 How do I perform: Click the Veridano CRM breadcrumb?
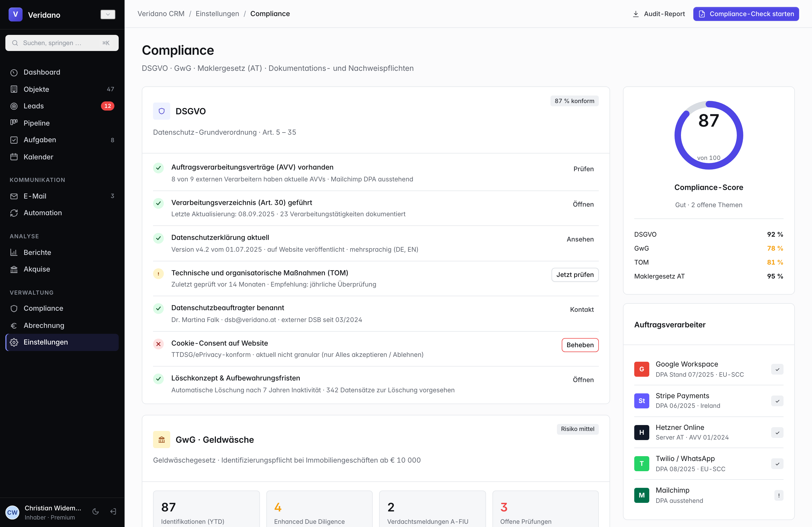[x=161, y=14]
